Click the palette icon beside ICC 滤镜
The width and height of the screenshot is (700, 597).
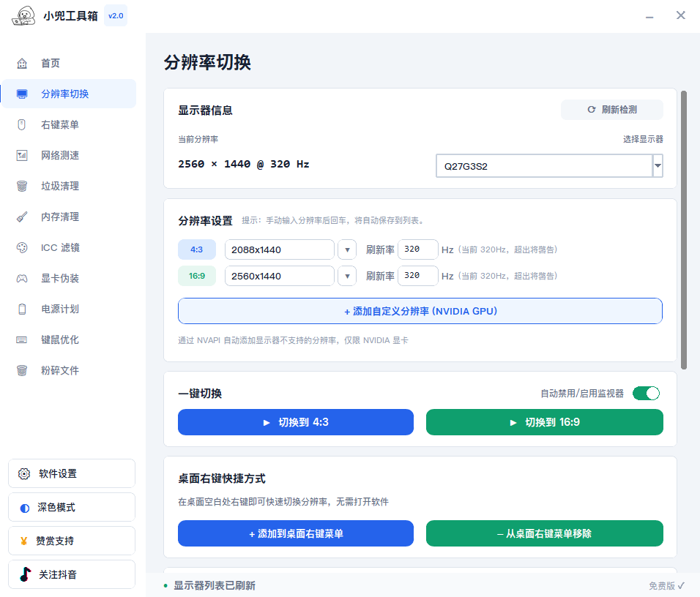pyautogui.click(x=22, y=247)
